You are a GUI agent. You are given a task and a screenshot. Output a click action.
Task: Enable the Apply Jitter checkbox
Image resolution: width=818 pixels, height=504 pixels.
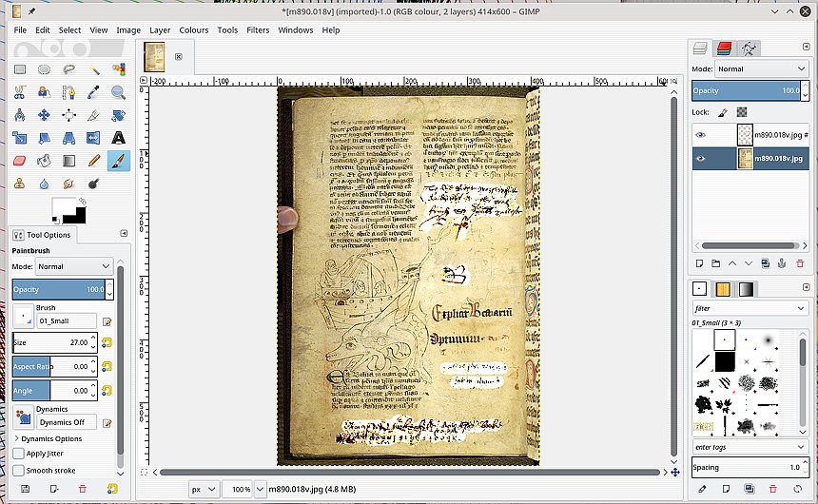19,454
